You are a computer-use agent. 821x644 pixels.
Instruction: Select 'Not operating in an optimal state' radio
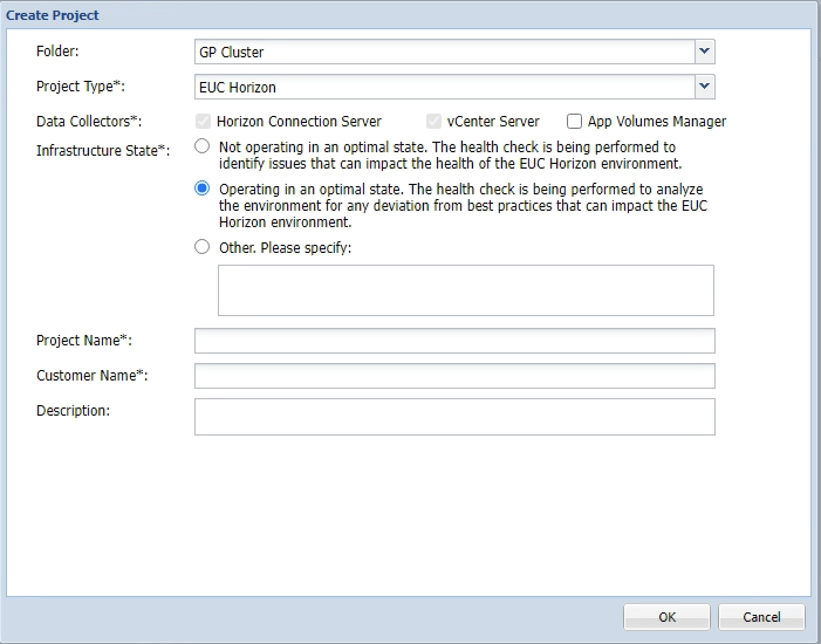click(202, 146)
